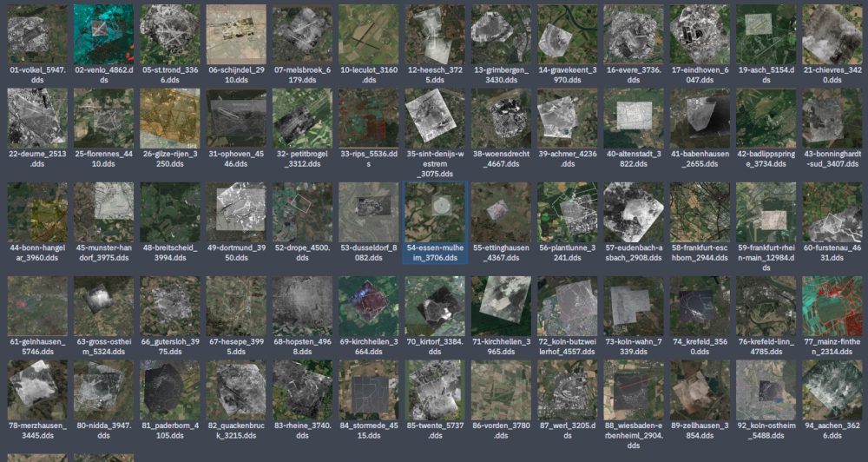Select 55-ettinghausen_4367.dds thumbnail
The height and width of the screenshot is (462, 868).
(x=501, y=212)
